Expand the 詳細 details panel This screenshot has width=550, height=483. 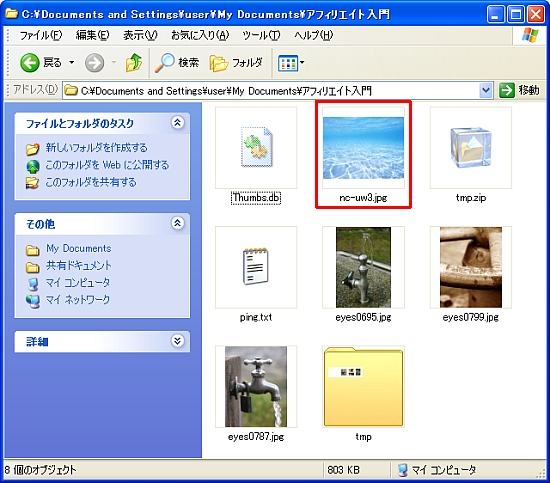[177, 341]
